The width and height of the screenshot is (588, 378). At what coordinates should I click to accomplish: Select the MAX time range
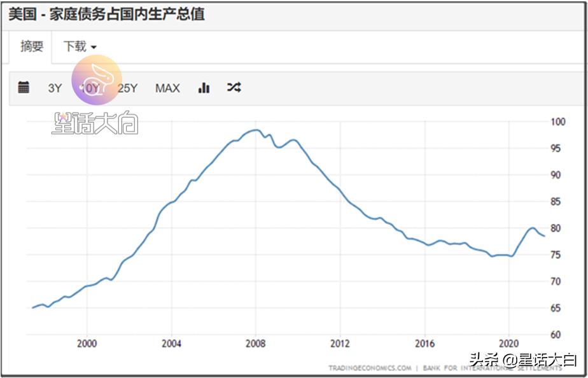tap(167, 88)
